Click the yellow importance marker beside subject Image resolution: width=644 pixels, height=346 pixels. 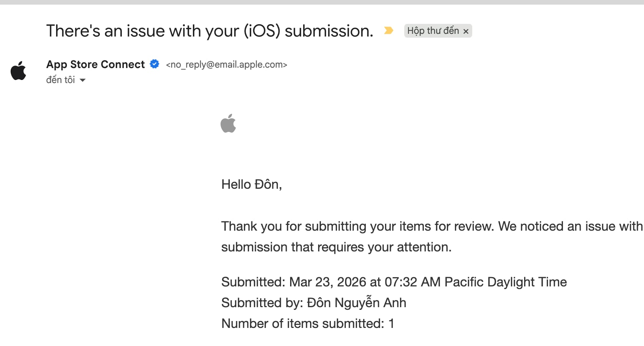click(388, 30)
